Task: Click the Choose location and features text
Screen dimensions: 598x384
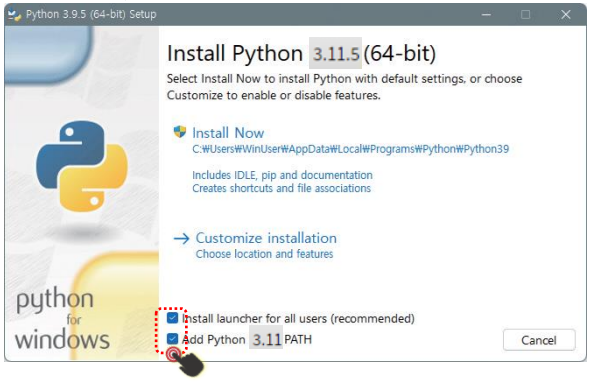Action: coord(264,254)
